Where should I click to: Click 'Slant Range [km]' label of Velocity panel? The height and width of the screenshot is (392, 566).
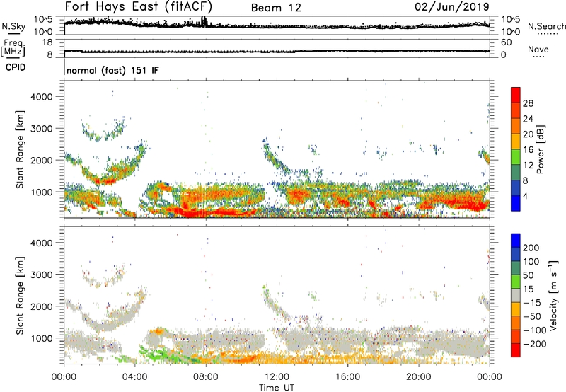pos(20,296)
